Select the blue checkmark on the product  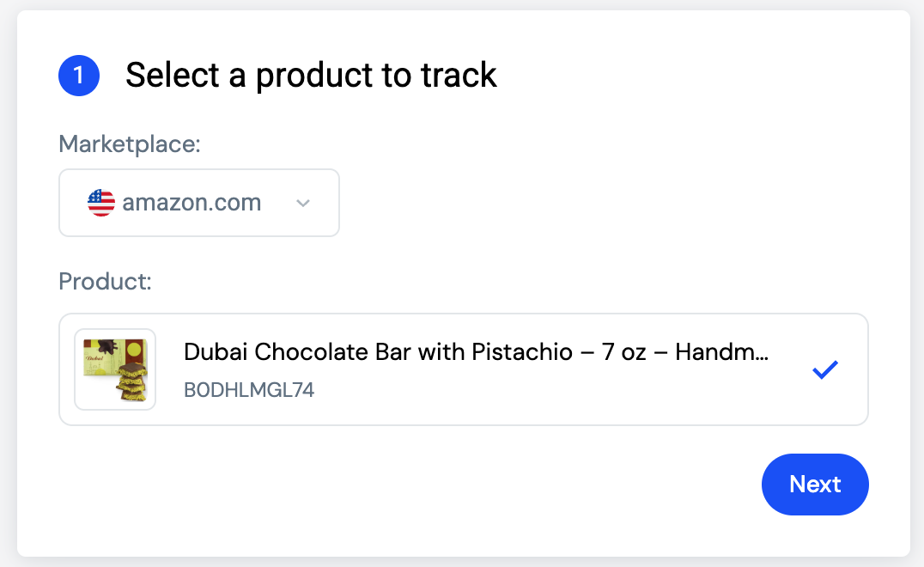[x=825, y=369]
